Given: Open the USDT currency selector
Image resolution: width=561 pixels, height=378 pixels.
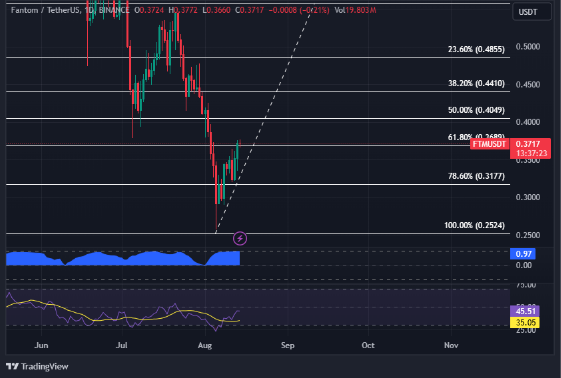Looking at the screenshot, I should [532, 12].
